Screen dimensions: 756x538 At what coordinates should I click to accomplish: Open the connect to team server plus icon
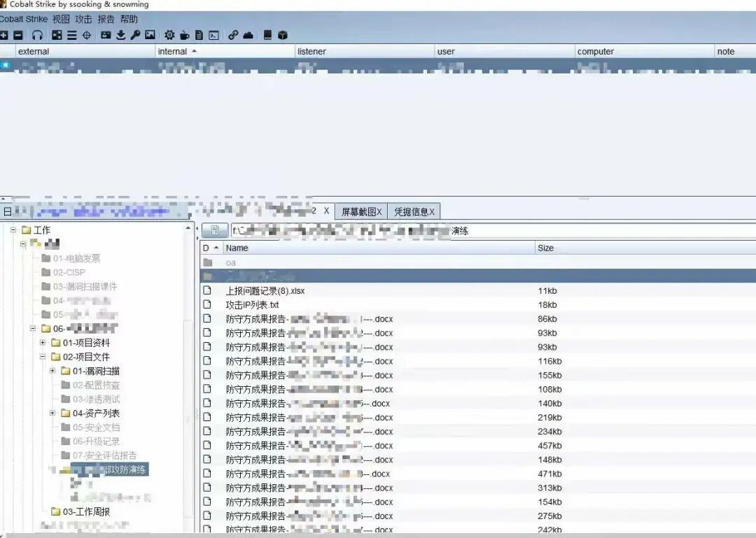point(3,35)
